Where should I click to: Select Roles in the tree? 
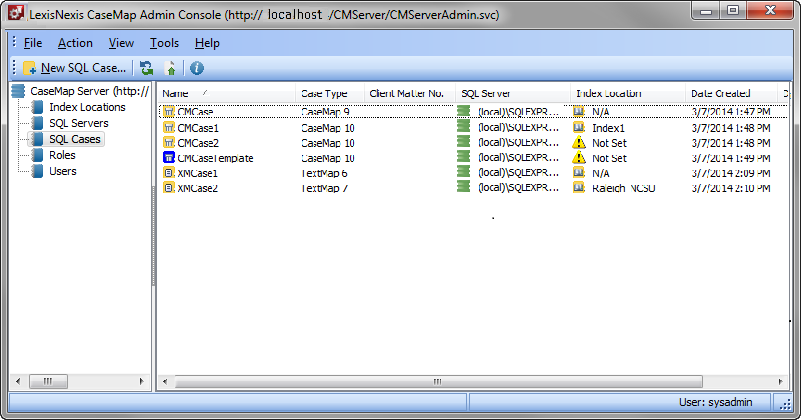click(62, 155)
